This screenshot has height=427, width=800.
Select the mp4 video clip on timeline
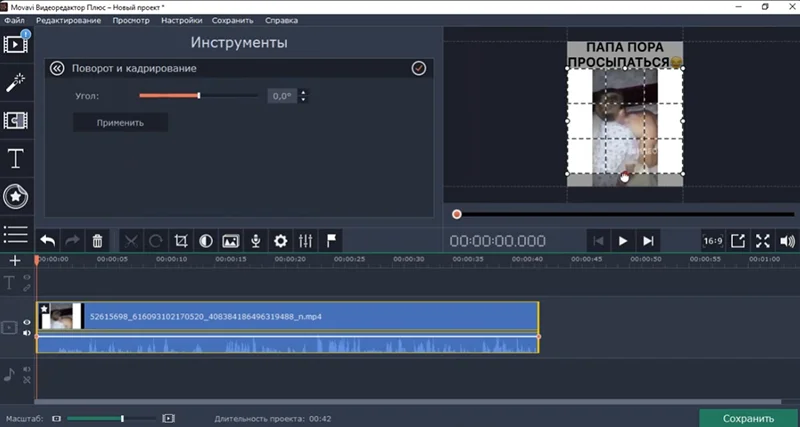pyautogui.click(x=287, y=316)
